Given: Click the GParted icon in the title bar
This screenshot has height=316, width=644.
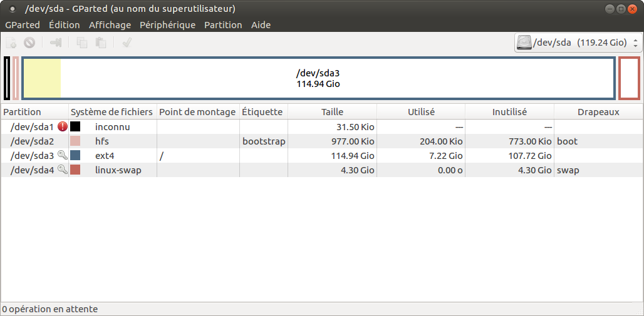Looking at the screenshot, I should [12, 9].
